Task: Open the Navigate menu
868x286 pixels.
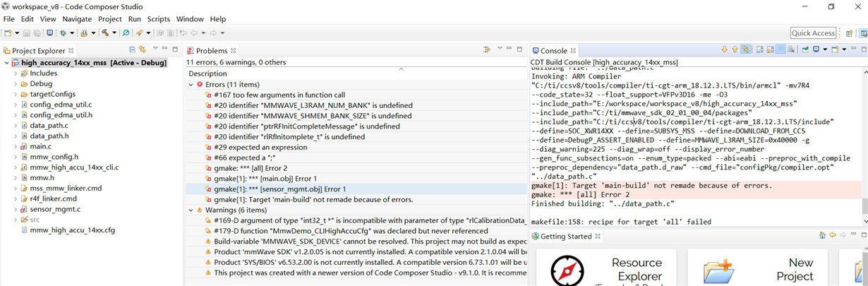Action: pos(77,19)
